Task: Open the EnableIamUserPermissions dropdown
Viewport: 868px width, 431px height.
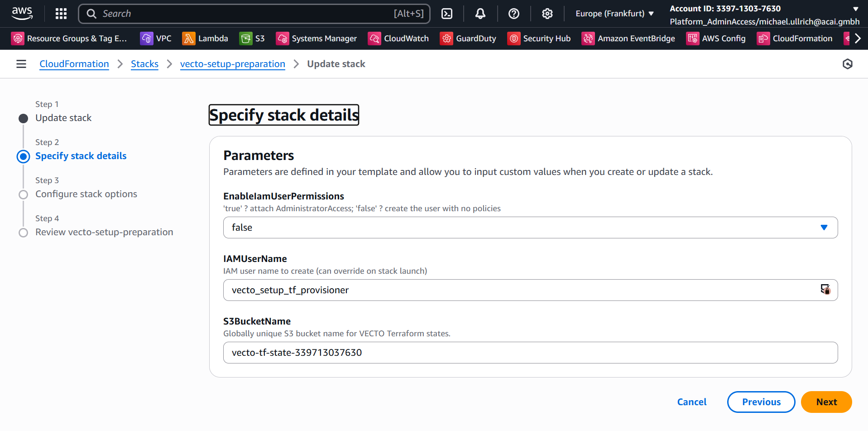Action: [x=530, y=228]
